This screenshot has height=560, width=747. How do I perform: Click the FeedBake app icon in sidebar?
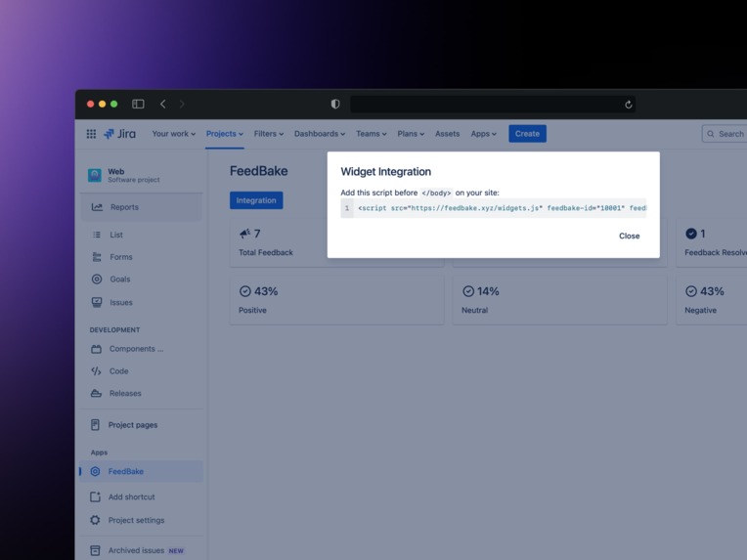point(95,471)
